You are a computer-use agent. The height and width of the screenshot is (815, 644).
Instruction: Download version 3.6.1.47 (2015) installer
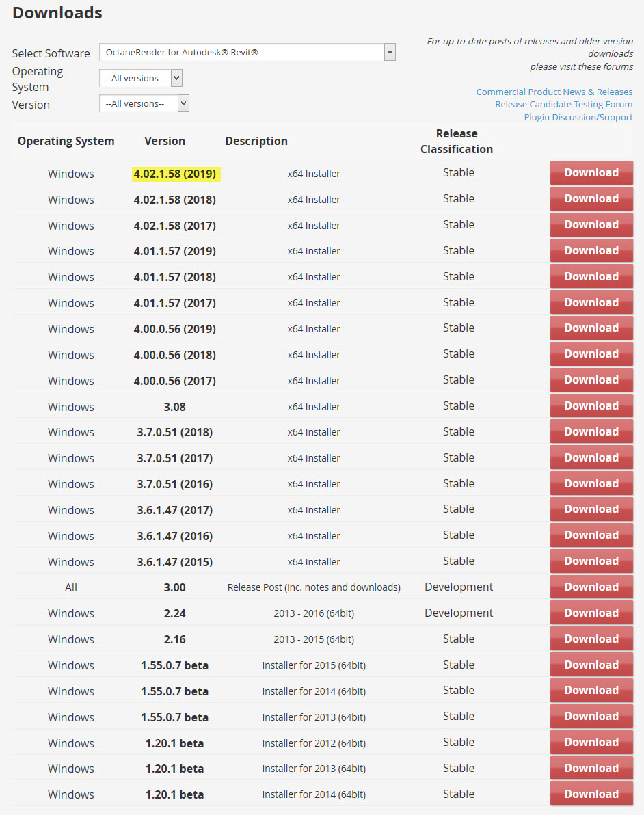pyautogui.click(x=591, y=561)
